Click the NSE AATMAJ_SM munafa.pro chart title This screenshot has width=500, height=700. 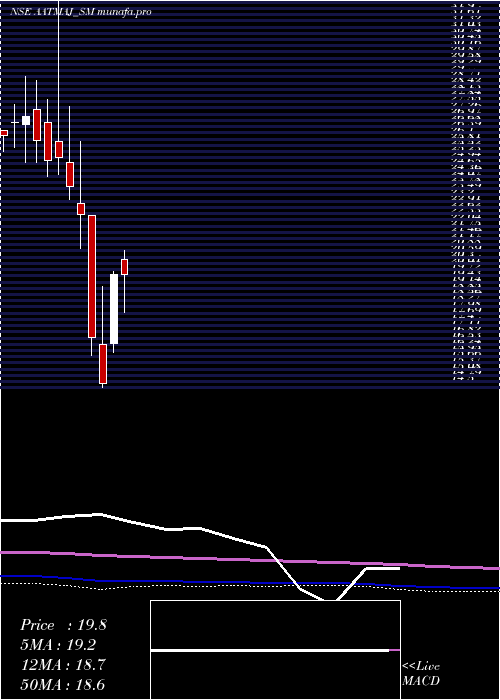coord(80,12)
